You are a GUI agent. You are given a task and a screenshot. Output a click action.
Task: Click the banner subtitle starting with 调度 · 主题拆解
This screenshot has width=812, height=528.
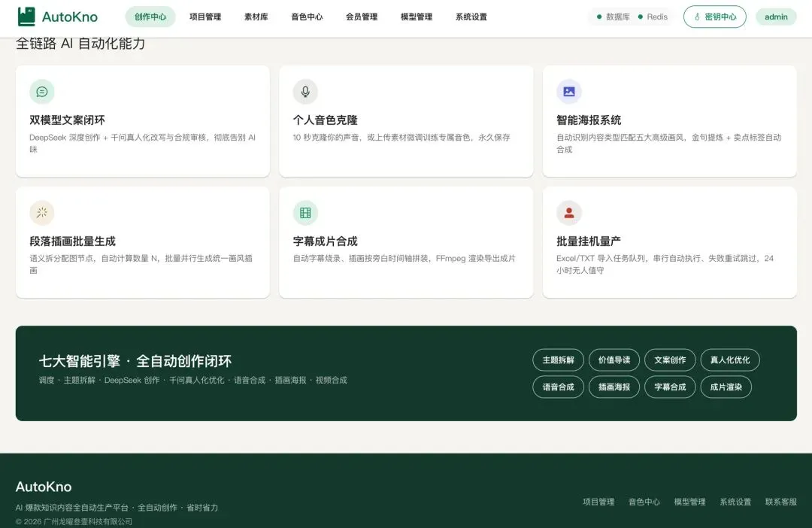192,380
